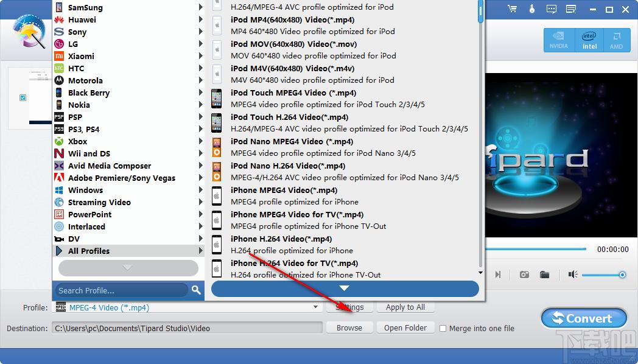Select AMD hardware acceleration
This screenshot has height=364, width=638.
tap(617, 40)
